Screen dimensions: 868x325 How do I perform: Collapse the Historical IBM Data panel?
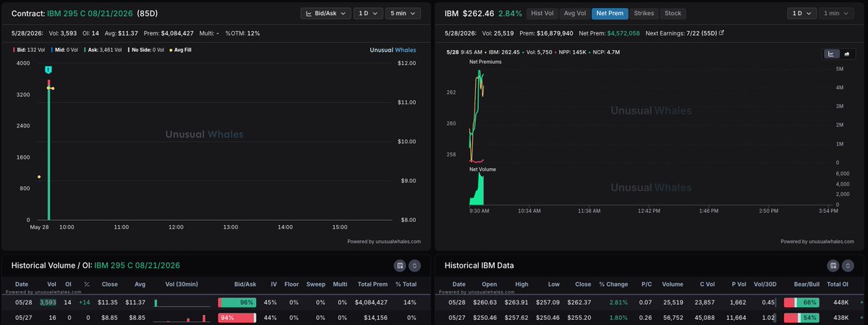point(848,266)
